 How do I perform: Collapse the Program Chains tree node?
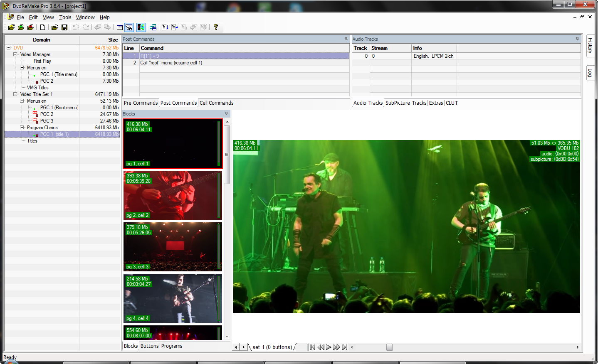tap(22, 128)
